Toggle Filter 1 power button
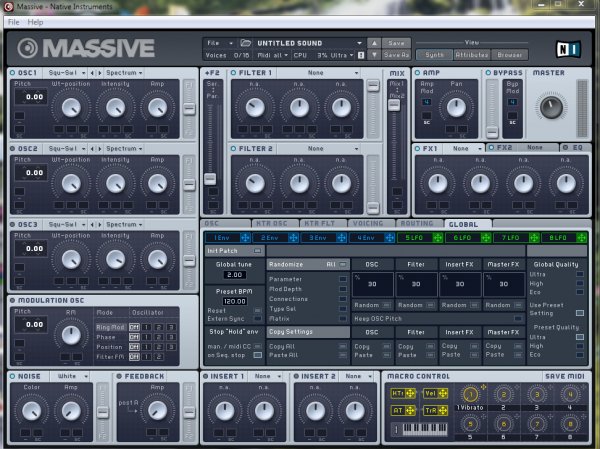This screenshot has height=449, width=600. (x=233, y=73)
